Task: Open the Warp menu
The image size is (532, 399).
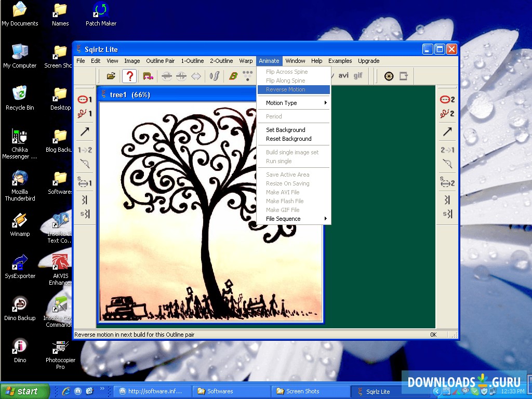Action: [246, 61]
